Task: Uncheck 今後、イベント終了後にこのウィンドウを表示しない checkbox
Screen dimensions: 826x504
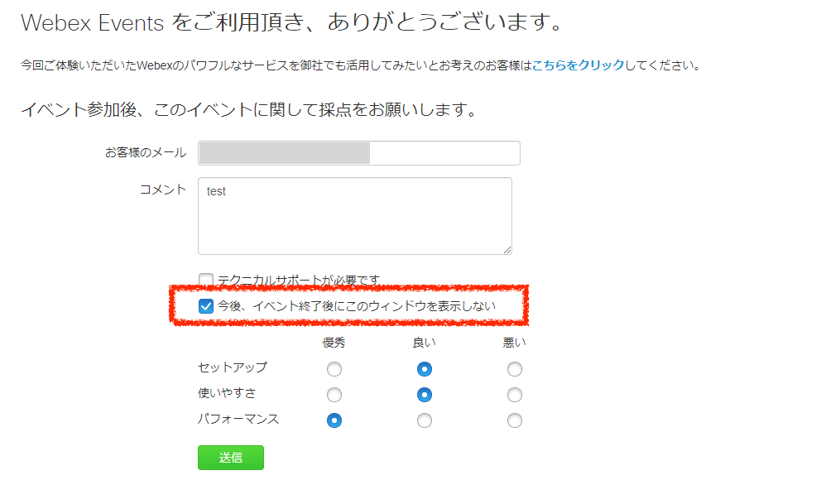Action: click(206, 306)
